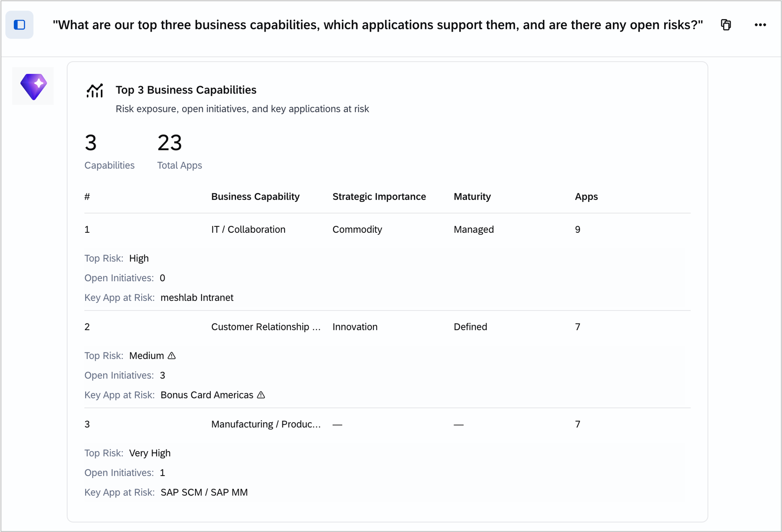Click the apps count 9 for IT / Collaboration
Viewport: 782px width, 532px height.
(x=578, y=229)
